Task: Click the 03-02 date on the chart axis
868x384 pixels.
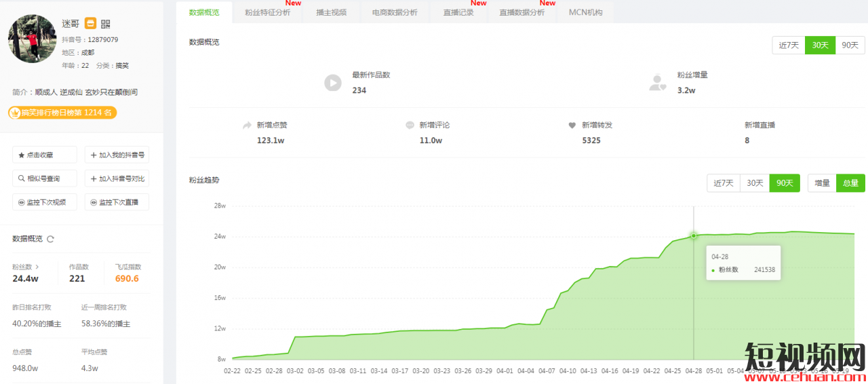Action: [x=295, y=371]
